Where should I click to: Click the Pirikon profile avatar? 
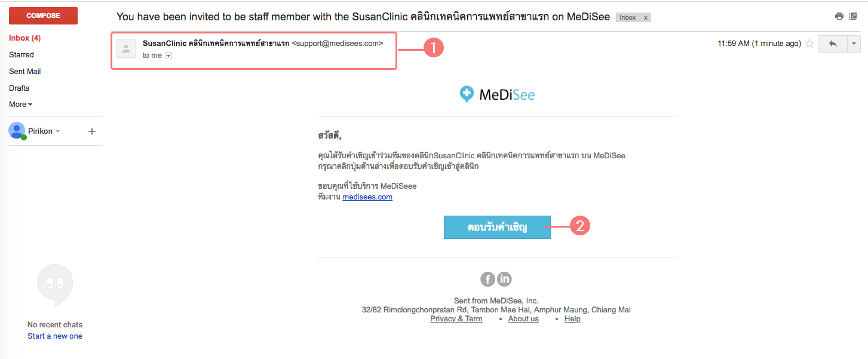17,131
